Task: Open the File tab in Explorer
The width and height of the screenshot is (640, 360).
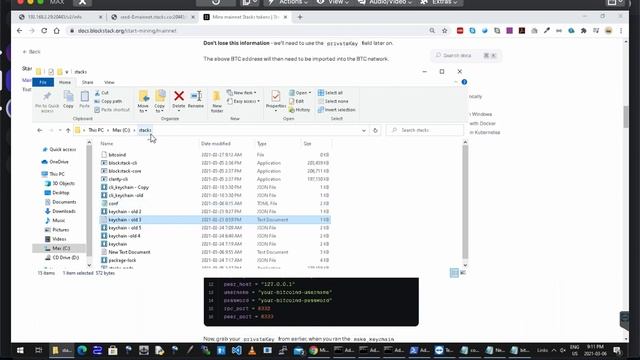Action: (43, 82)
